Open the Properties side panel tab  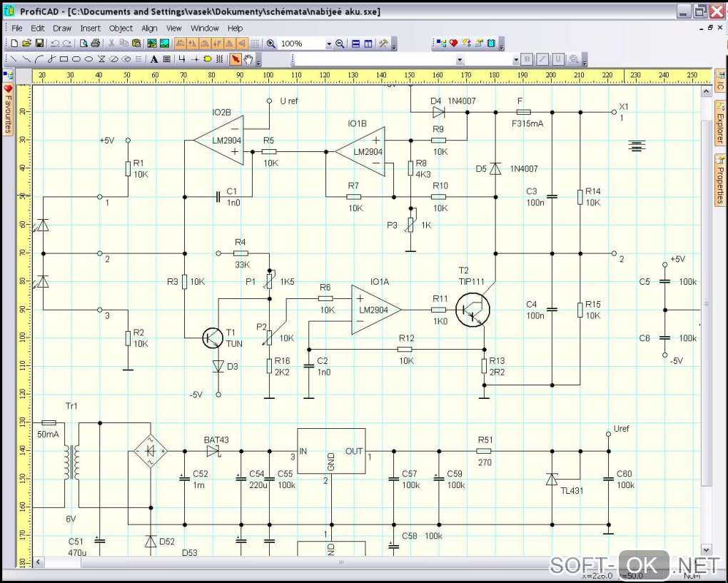coord(720,180)
